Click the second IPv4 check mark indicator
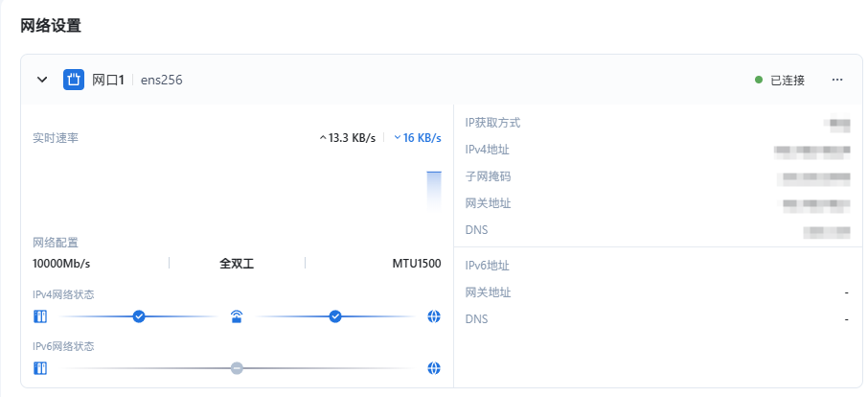The width and height of the screenshot is (868, 397). click(335, 316)
